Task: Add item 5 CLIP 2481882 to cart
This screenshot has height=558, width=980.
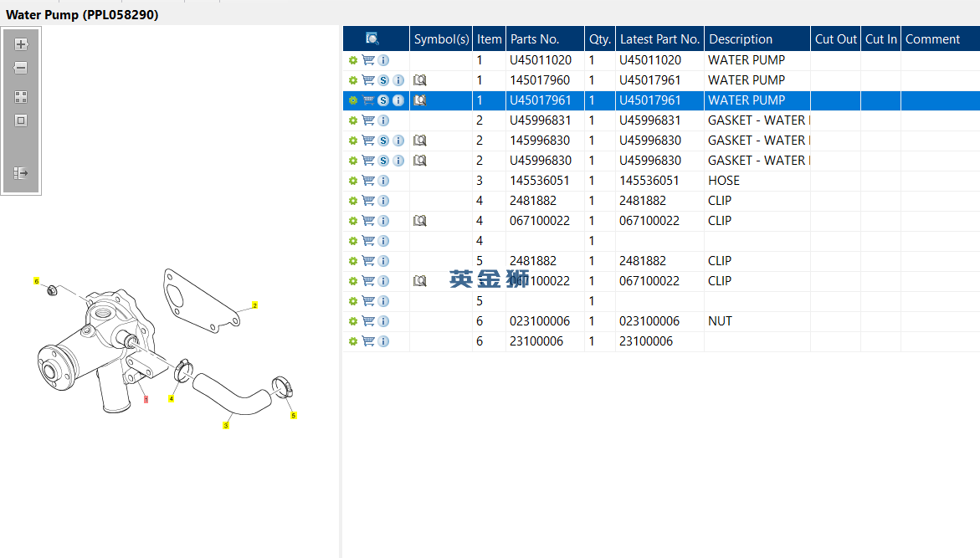Action: [368, 260]
